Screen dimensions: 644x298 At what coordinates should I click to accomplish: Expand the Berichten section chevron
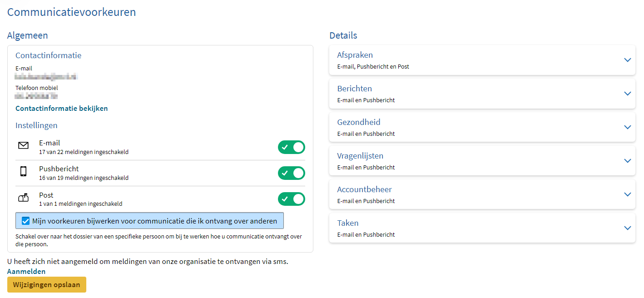[627, 94]
